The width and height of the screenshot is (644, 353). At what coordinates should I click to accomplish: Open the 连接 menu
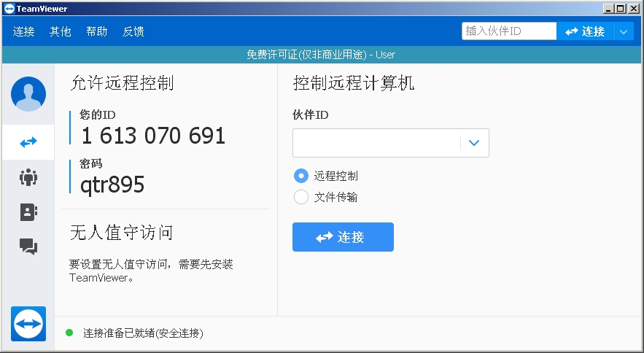coord(23,31)
